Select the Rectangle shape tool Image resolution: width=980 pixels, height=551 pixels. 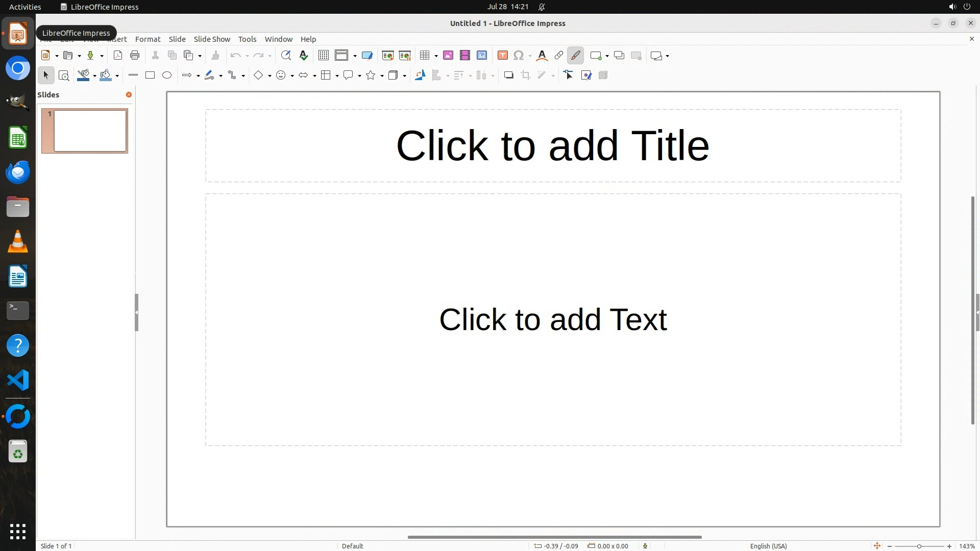(150, 76)
